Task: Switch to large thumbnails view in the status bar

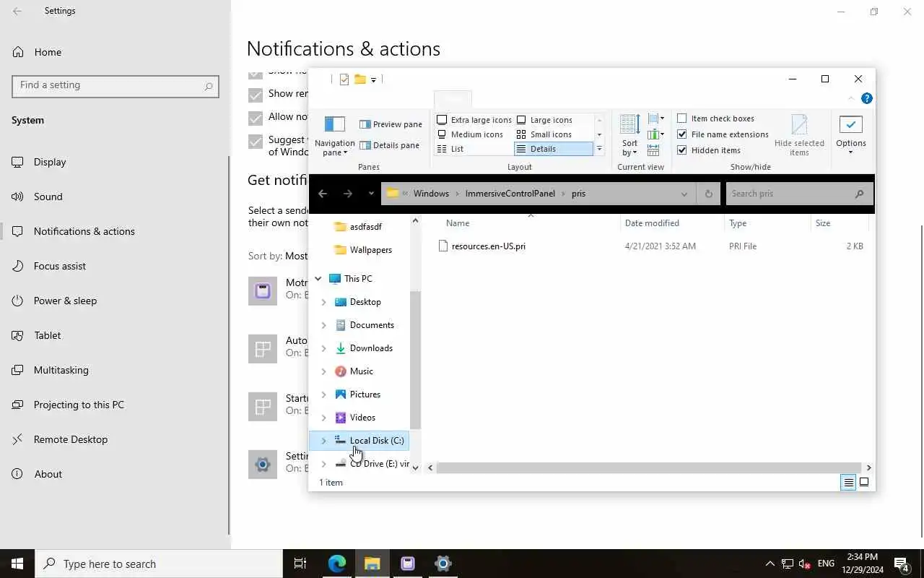Action: coord(864,483)
